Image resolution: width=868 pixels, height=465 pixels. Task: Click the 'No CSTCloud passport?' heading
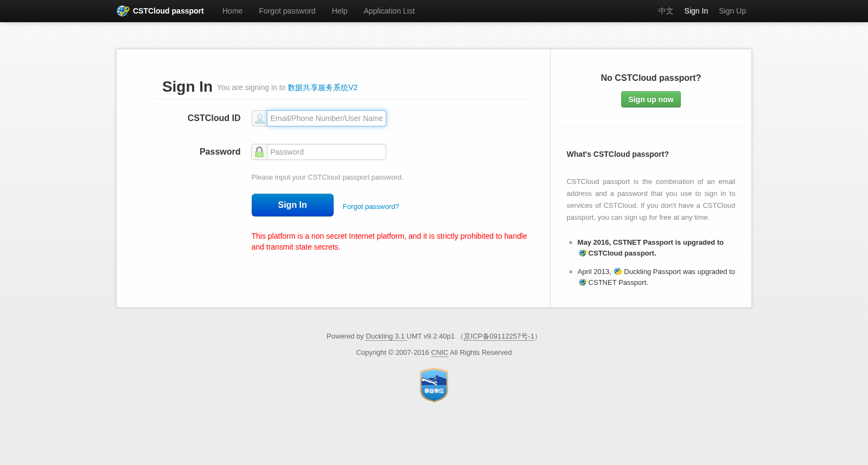(x=651, y=78)
